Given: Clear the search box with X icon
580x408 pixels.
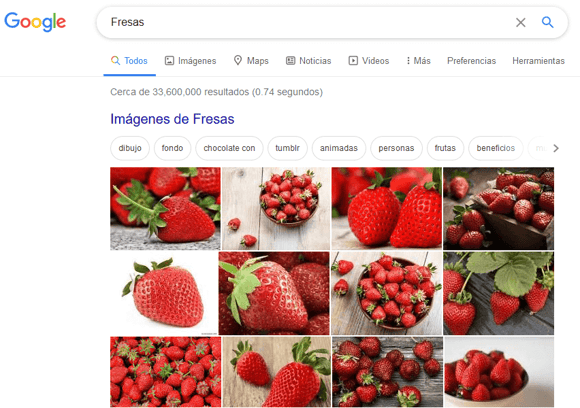Looking at the screenshot, I should tap(520, 23).
